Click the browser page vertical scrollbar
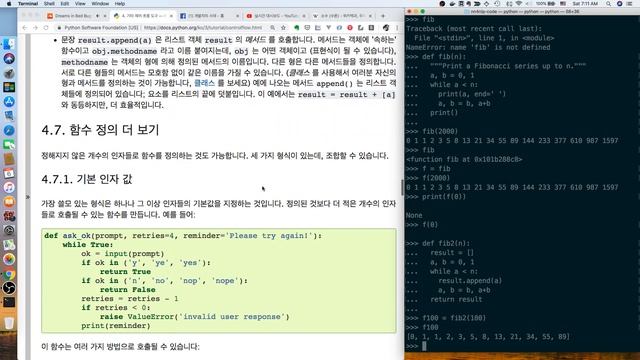This screenshot has height=360, width=640. (x=402, y=187)
